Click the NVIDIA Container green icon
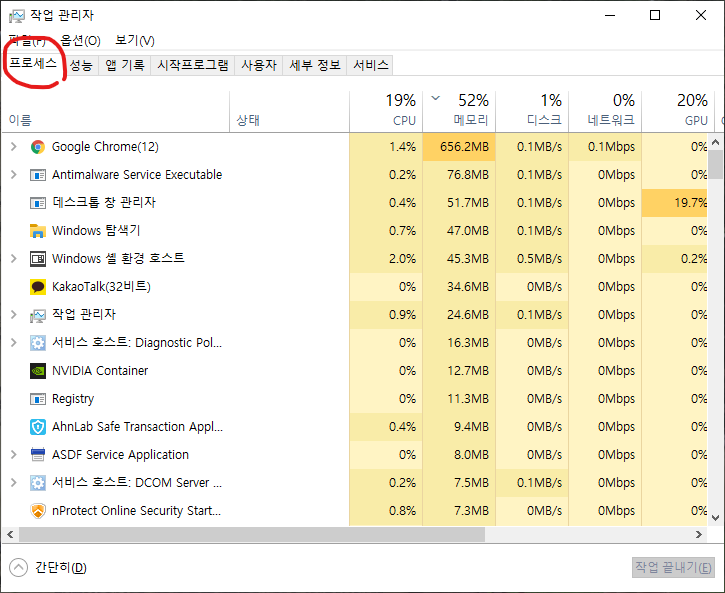This screenshot has height=593, width=725. click(x=38, y=371)
